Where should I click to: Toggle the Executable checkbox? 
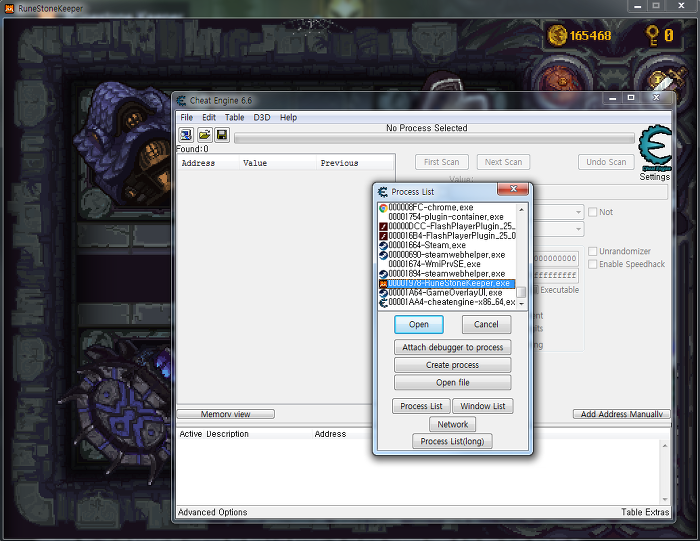pos(536,290)
